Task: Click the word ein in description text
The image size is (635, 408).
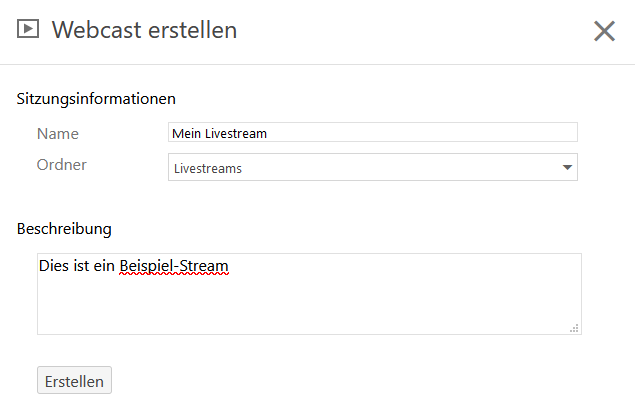Action: pyautogui.click(x=104, y=266)
